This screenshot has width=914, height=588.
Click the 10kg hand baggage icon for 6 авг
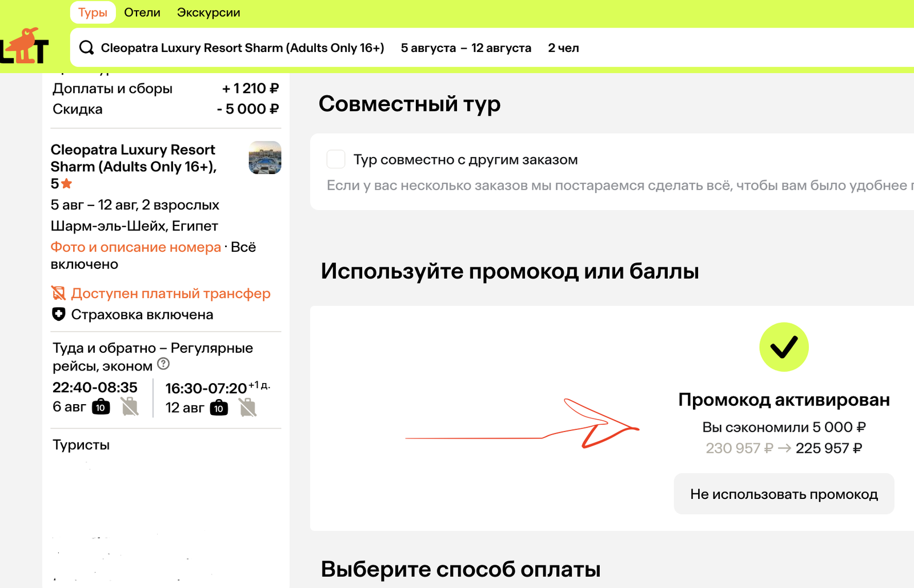point(101,407)
